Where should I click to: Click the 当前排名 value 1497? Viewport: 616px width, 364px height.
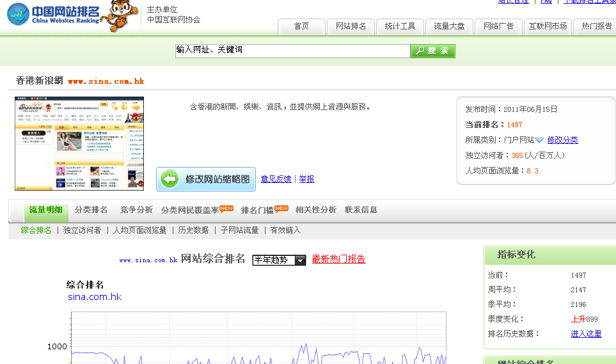(514, 125)
